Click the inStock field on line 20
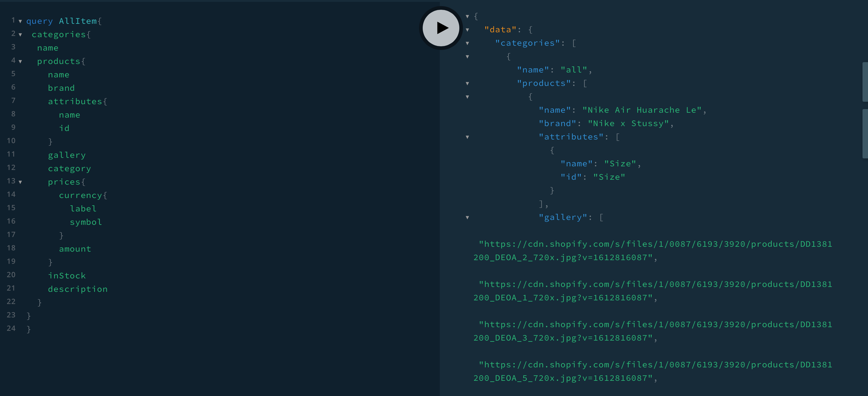 coord(67,276)
